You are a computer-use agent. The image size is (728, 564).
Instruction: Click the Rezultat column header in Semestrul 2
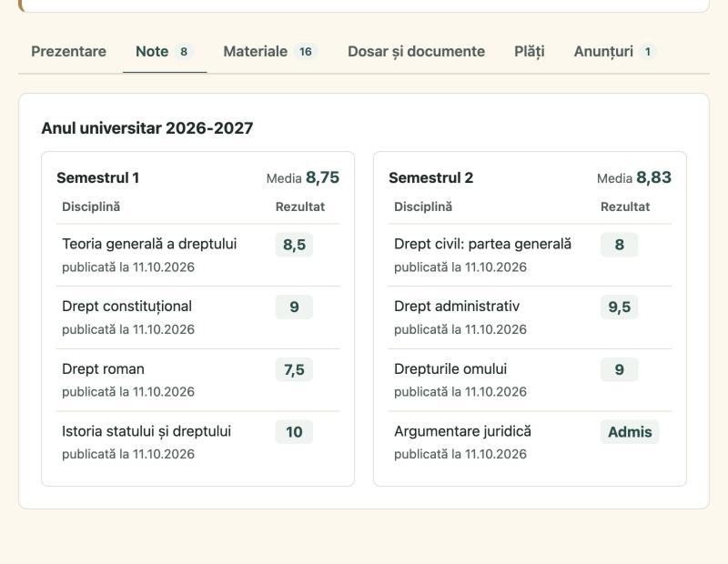click(625, 206)
